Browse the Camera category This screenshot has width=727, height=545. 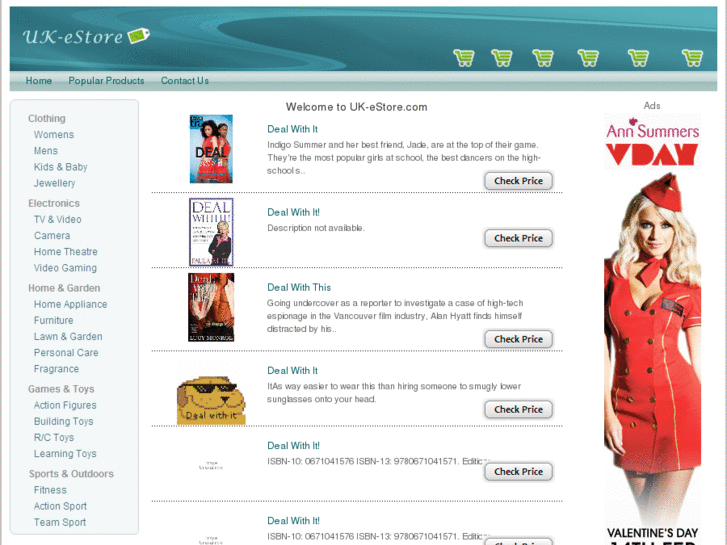click(x=52, y=236)
